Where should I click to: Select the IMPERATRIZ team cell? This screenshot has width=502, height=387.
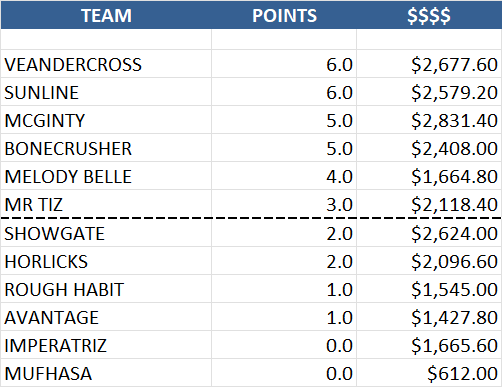[x=106, y=345]
